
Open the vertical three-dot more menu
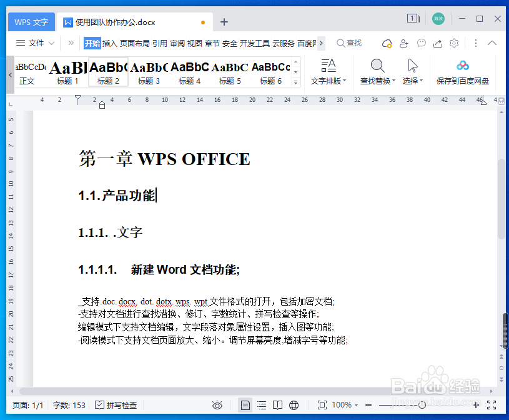pos(475,43)
